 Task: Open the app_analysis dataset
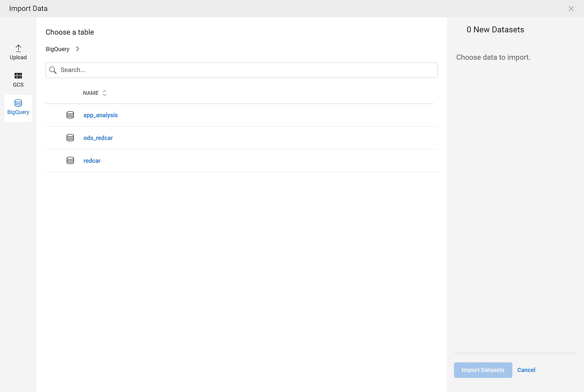100,115
